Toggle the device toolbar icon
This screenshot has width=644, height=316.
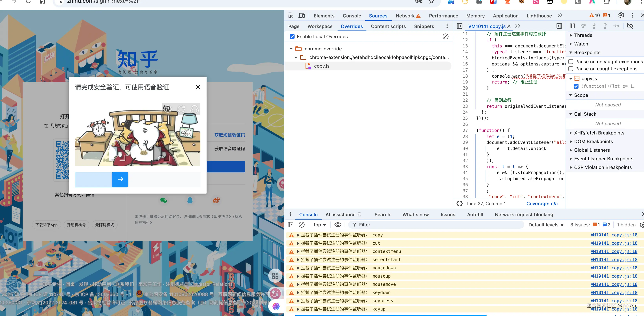tap(302, 15)
